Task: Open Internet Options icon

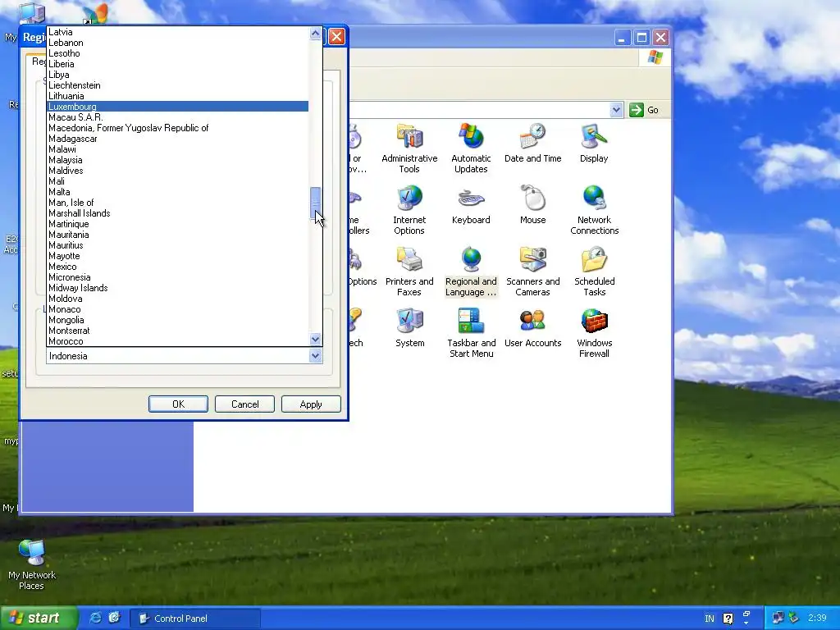Action: [409, 209]
